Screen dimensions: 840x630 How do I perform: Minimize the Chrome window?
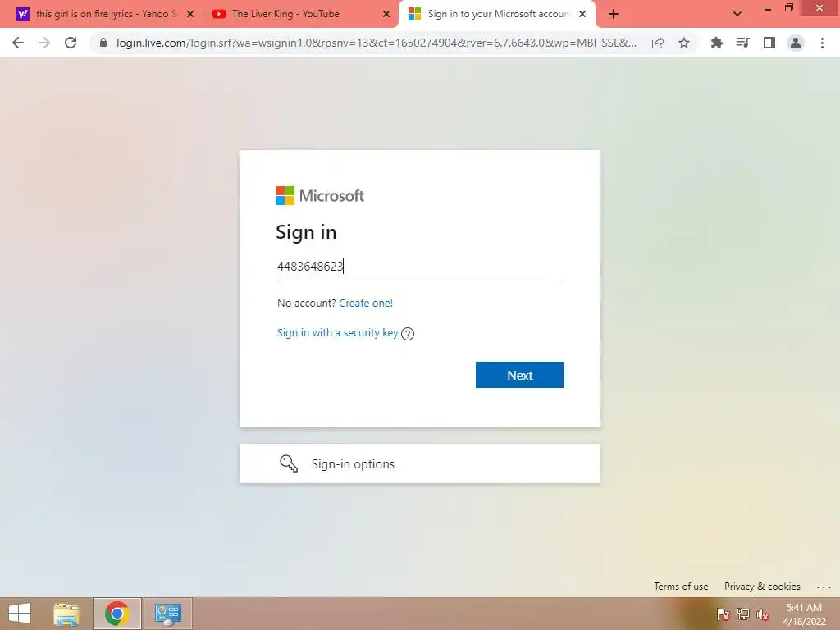[768, 8]
